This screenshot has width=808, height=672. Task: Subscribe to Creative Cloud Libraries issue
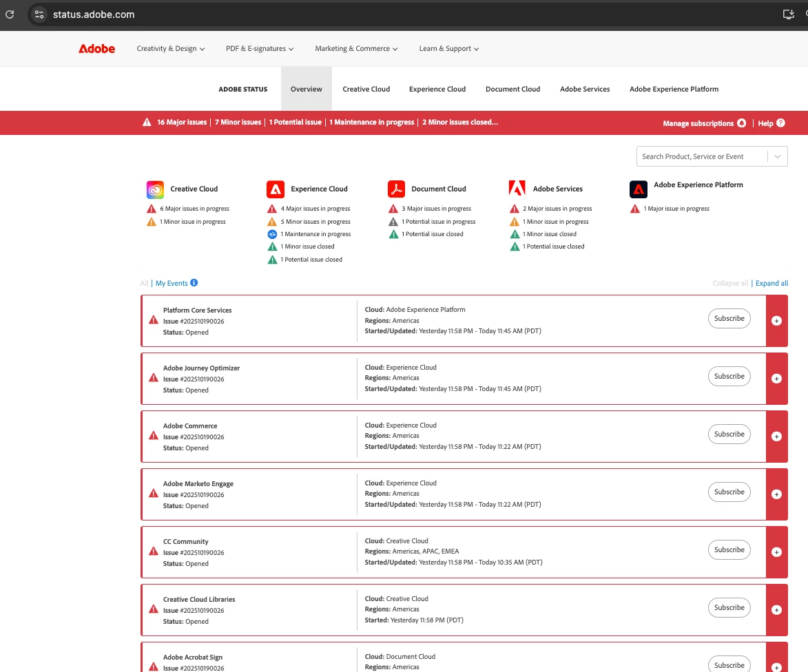click(x=729, y=608)
